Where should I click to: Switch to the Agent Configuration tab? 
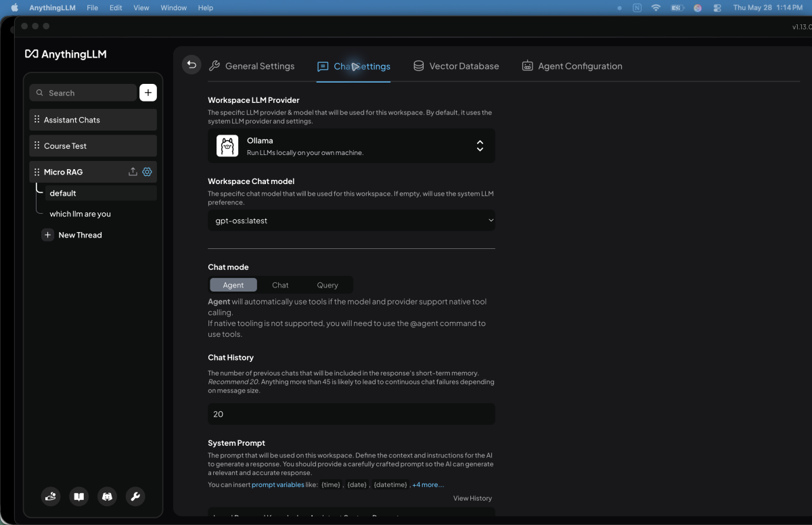(572, 66)
